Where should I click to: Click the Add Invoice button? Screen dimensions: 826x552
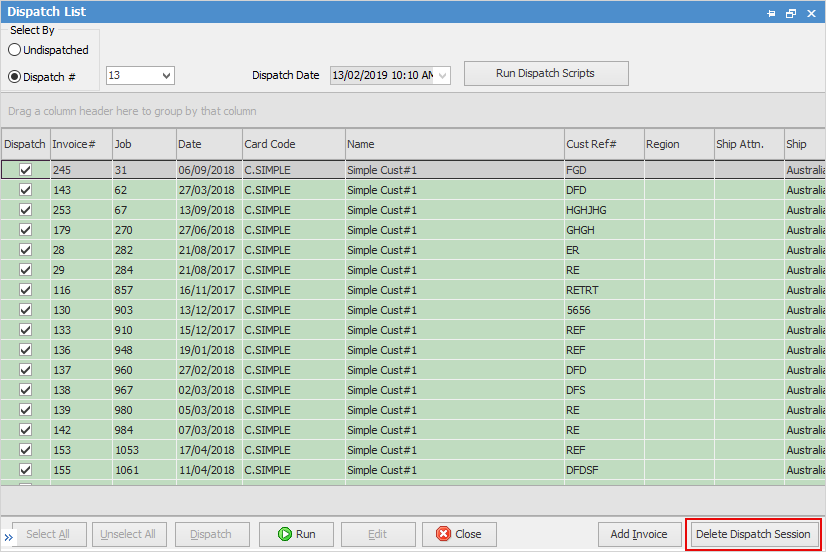pyautogui.click(x=638, y=534)
